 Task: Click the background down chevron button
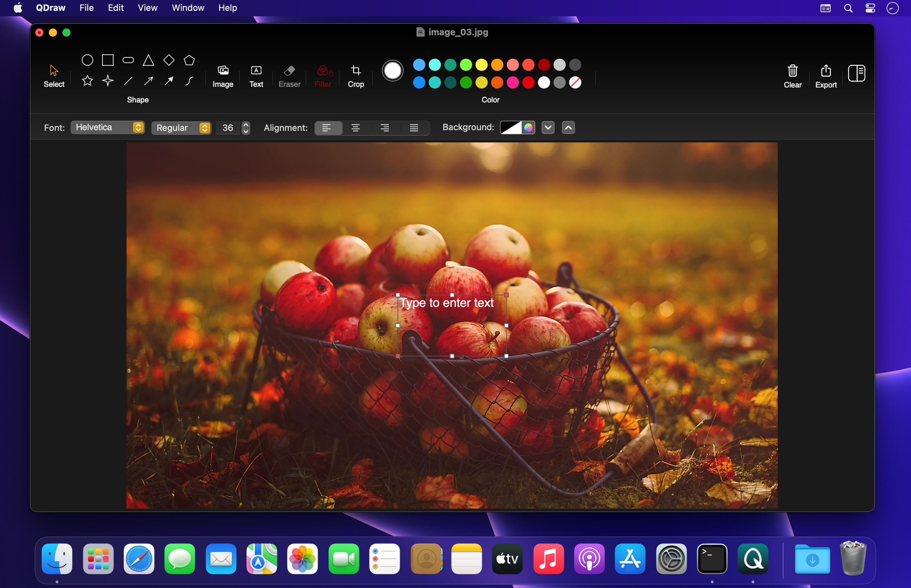coord(547,128)
